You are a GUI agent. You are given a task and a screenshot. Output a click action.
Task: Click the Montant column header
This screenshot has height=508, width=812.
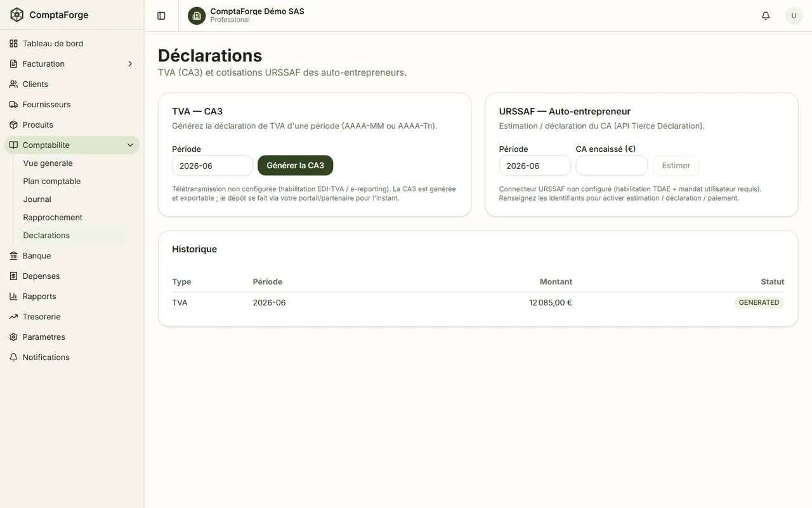[556, 281]
